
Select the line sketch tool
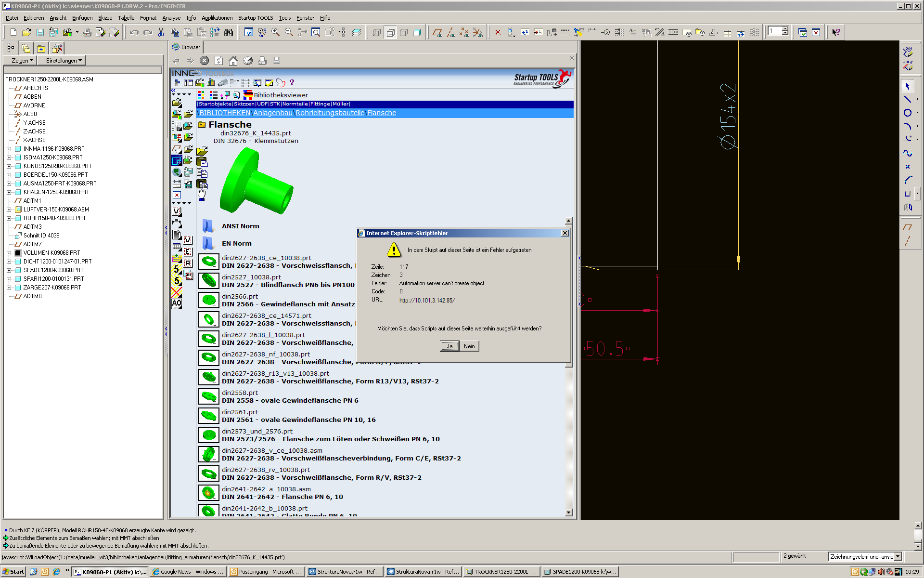[x=908, y=99]
